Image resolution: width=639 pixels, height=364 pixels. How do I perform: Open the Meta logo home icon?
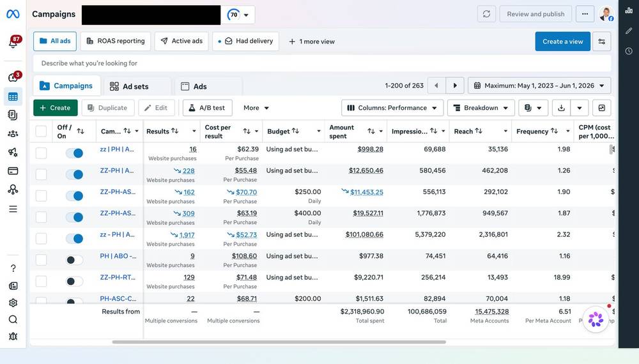coord(13,14)
